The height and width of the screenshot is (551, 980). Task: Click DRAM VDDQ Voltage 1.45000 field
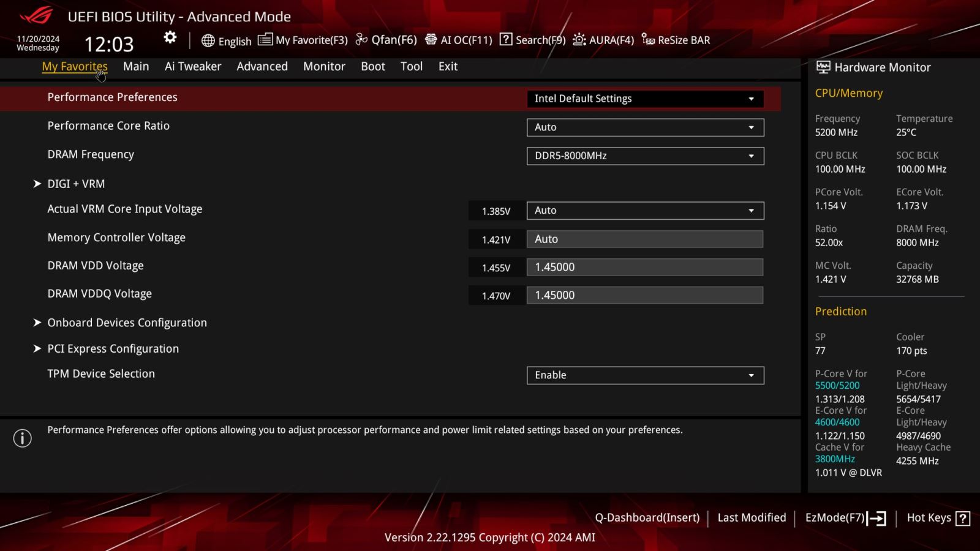645,296
